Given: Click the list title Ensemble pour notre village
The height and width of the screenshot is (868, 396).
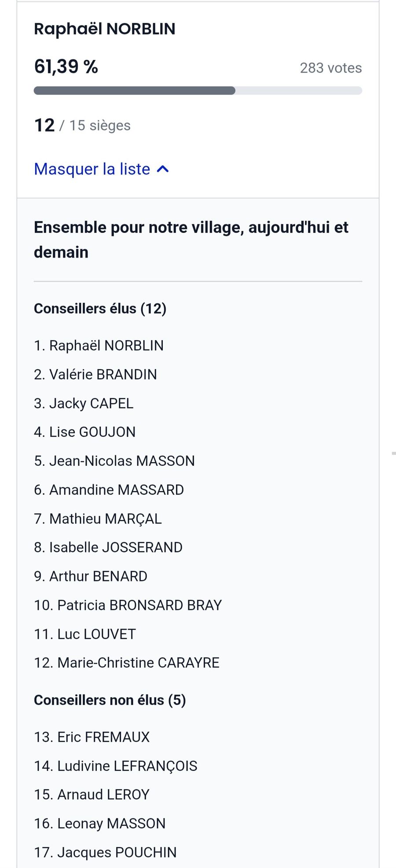Looking at the screenshot, I should (191, 240).
